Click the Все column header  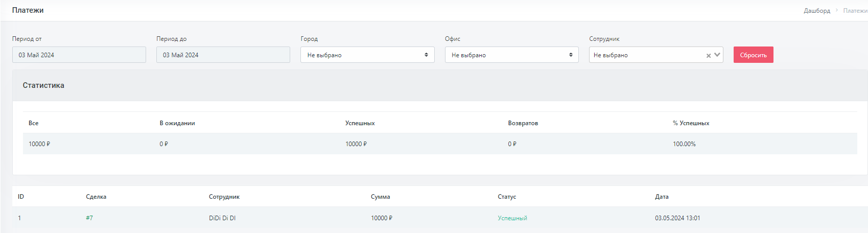tap(34, 123)
